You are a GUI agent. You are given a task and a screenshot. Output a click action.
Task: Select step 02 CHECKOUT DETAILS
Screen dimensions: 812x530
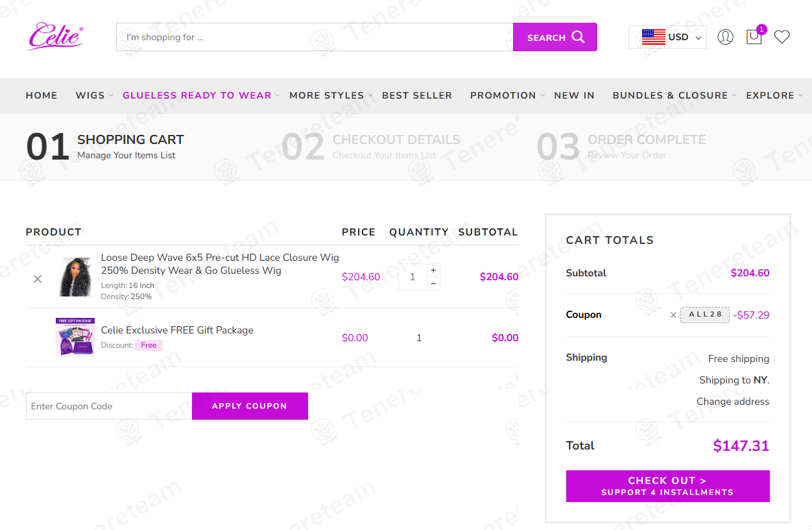[371, 147]
